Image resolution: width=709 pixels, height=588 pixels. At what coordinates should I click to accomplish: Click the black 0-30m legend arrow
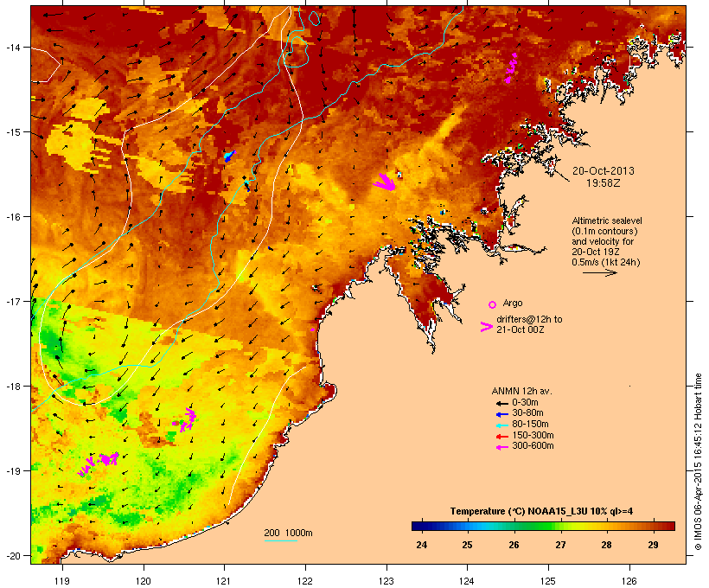[501, 404]
